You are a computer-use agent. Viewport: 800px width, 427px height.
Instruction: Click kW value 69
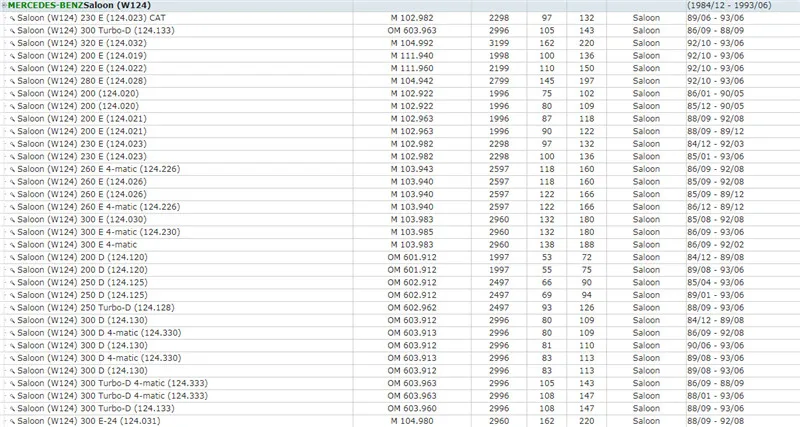pyautogui.click(x=547, y=295)
